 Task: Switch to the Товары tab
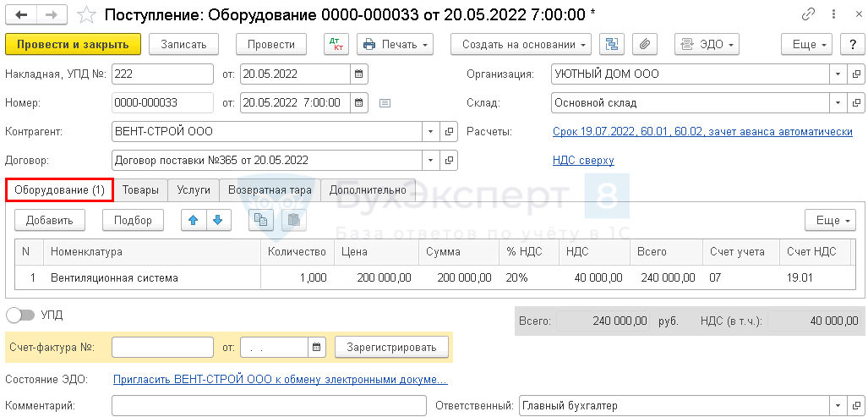tap(140, 189)
